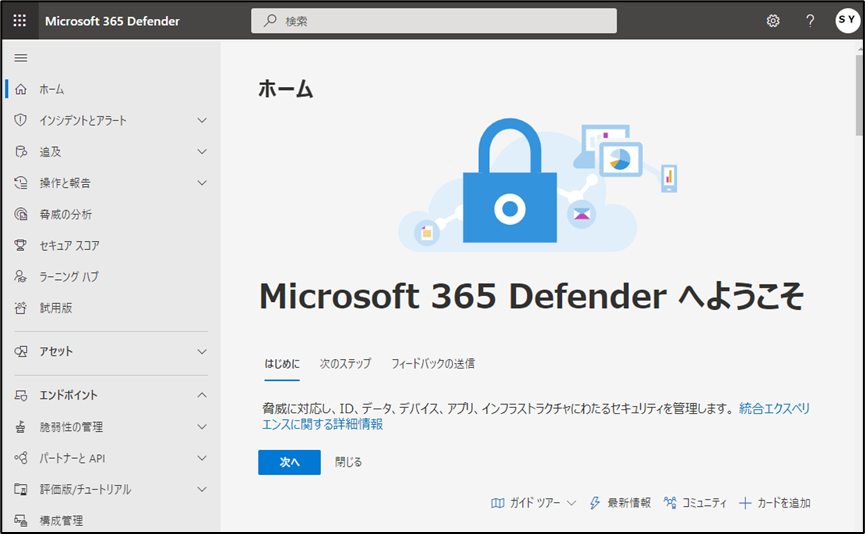Click the コミュニティ label

704,503
